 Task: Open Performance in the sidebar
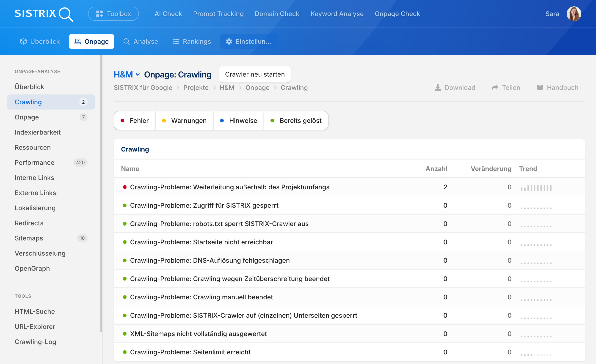(51, 162)
